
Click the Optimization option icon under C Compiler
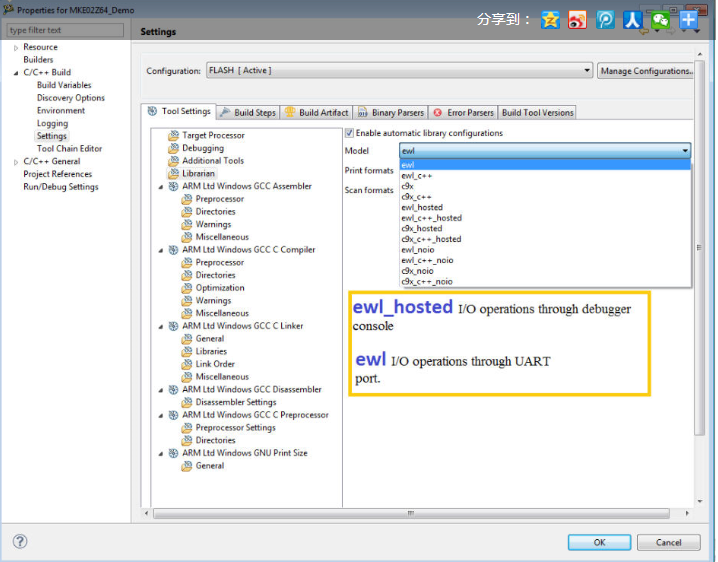[187, 288]
